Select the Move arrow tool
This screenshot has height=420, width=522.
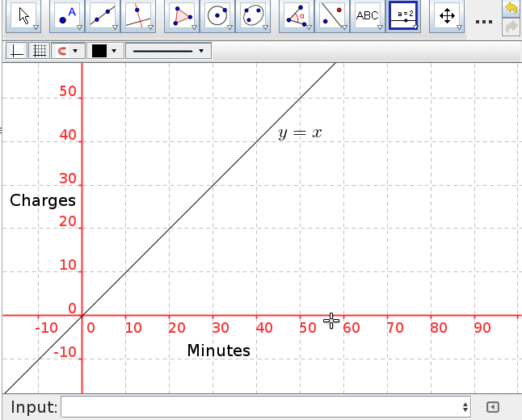pos(24,15)
